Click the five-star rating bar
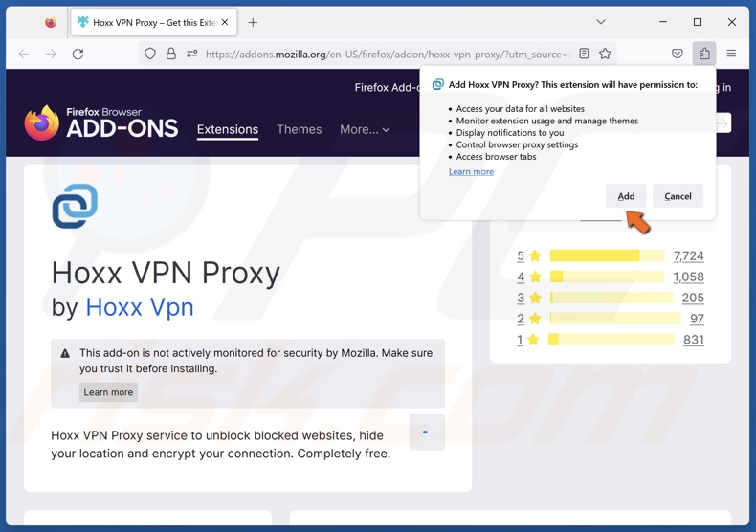 (607, 255)
